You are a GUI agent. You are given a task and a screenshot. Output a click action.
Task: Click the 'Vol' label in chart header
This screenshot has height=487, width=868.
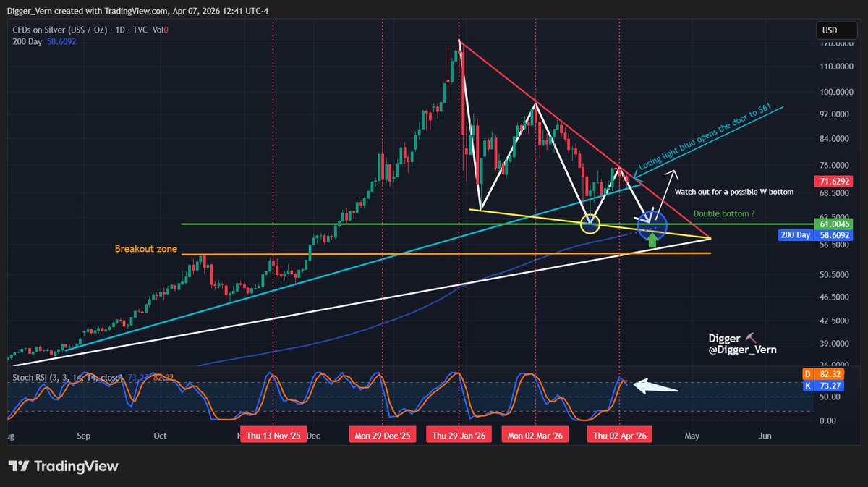156,30
